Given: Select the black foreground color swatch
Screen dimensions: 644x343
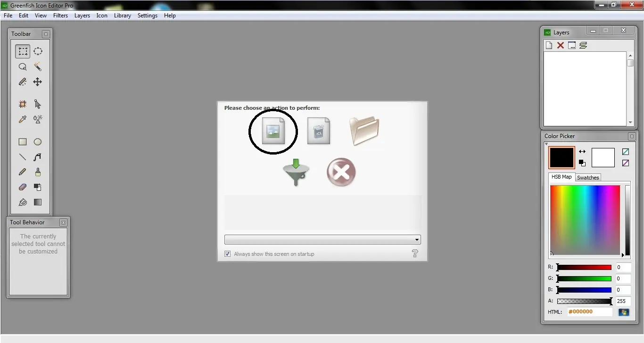Looking at the screenshot, I should click(561, 157).
